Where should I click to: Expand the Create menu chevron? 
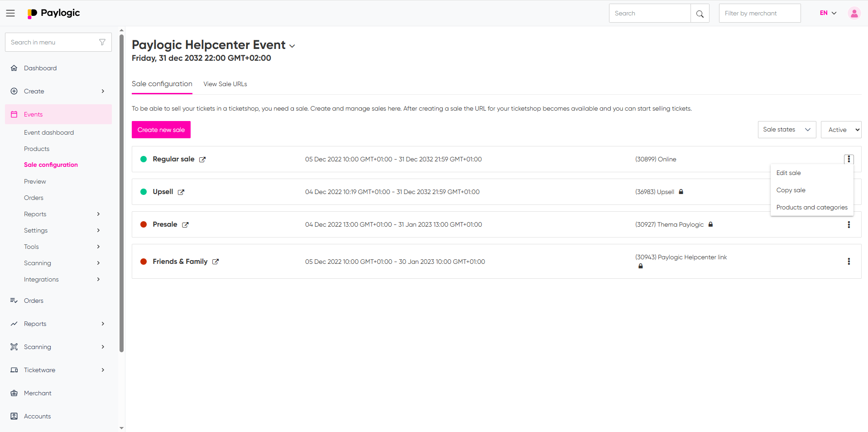point(103,91)
